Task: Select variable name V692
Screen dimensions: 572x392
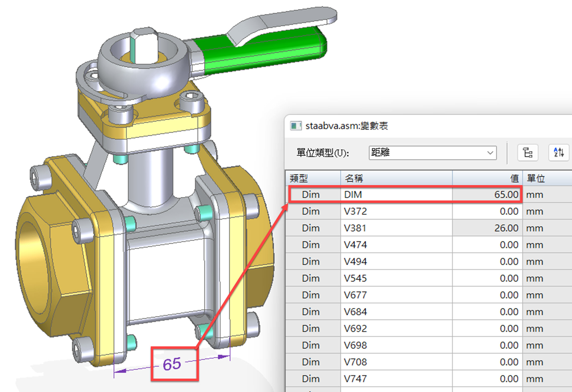Action: coord(396,328)
